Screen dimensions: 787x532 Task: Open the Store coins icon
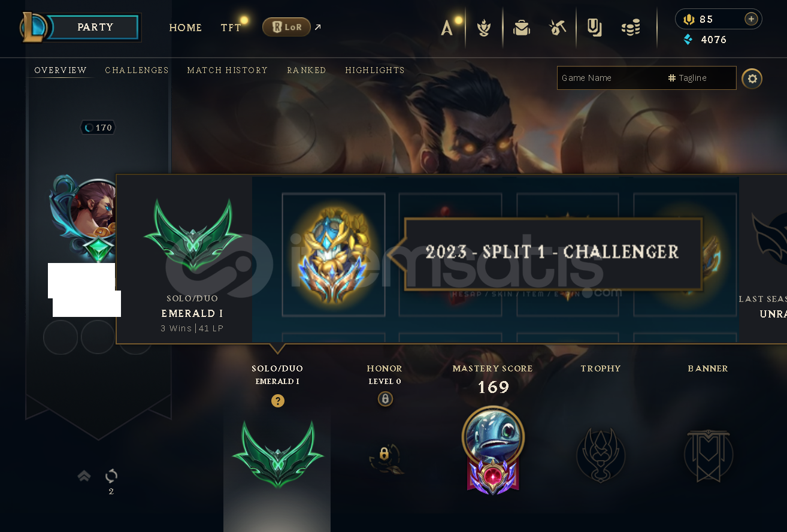pyautogui.click(x=631, y=28)
